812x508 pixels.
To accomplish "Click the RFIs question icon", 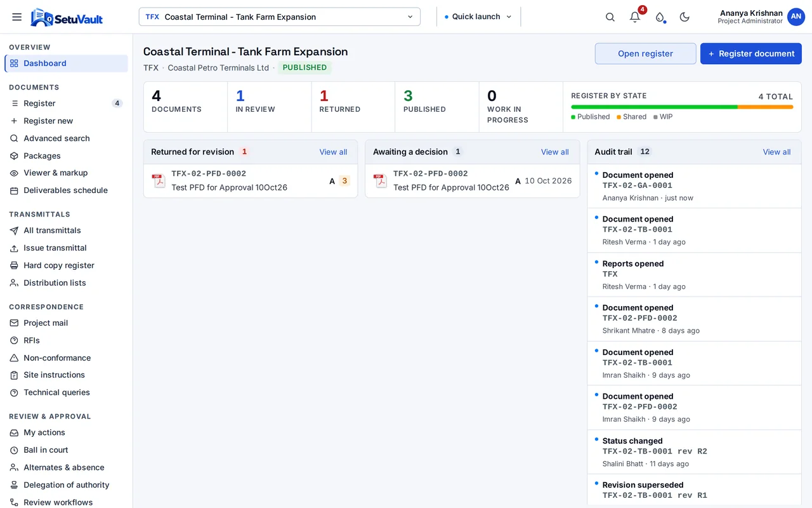I will [14, 340].
